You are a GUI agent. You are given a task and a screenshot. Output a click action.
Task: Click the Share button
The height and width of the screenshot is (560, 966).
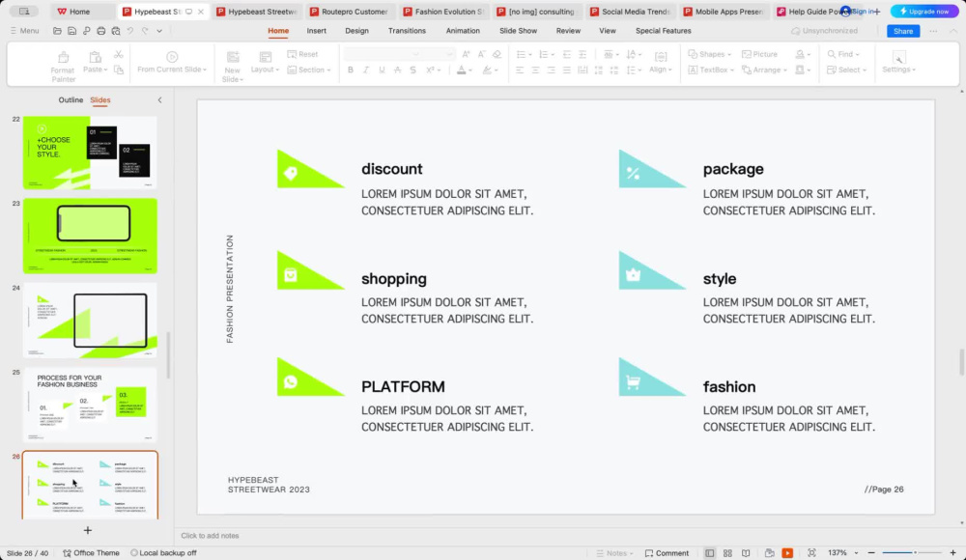(x=903, y=31)
